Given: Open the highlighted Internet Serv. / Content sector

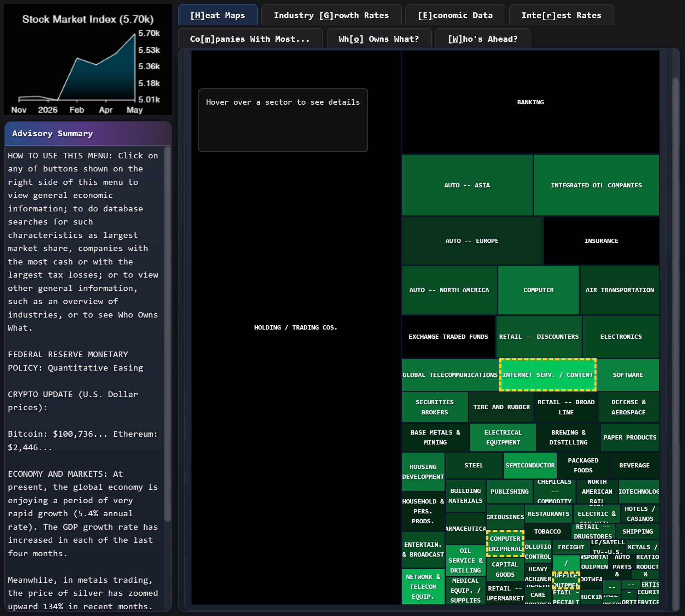Looking at the screenshot, I should tap(547, 375).
